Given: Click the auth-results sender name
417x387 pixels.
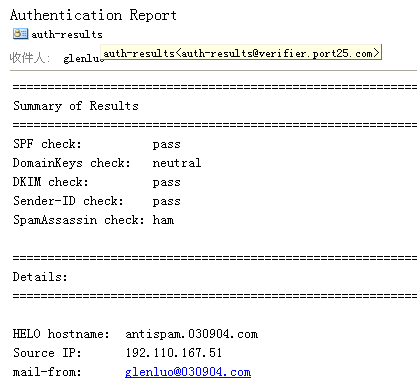Looking at the screenshot, I should (x=67, y=34).
